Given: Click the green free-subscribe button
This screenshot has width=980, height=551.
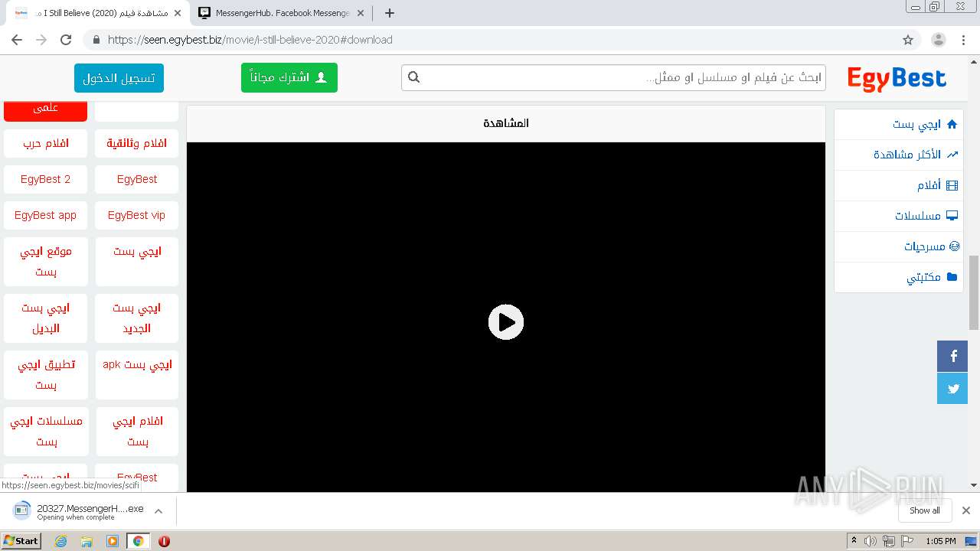Looking at the screenshot, I should (289, 77).
